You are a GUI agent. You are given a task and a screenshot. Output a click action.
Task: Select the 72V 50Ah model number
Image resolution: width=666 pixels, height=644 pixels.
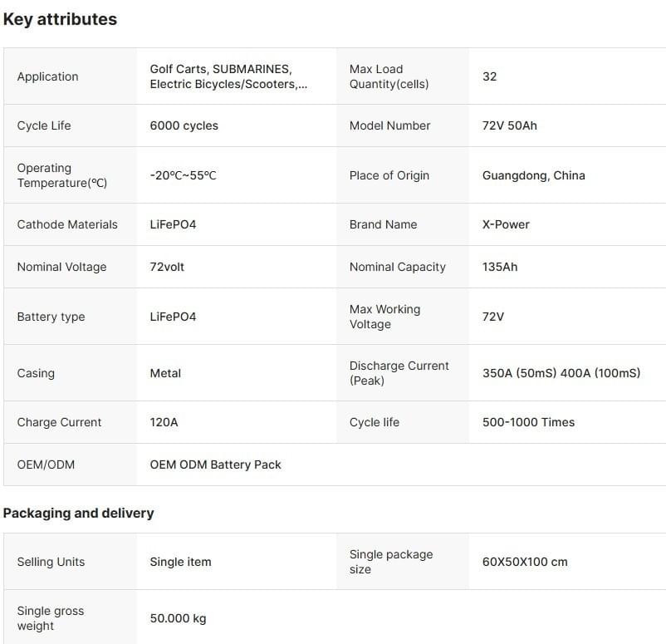[509, 125]
